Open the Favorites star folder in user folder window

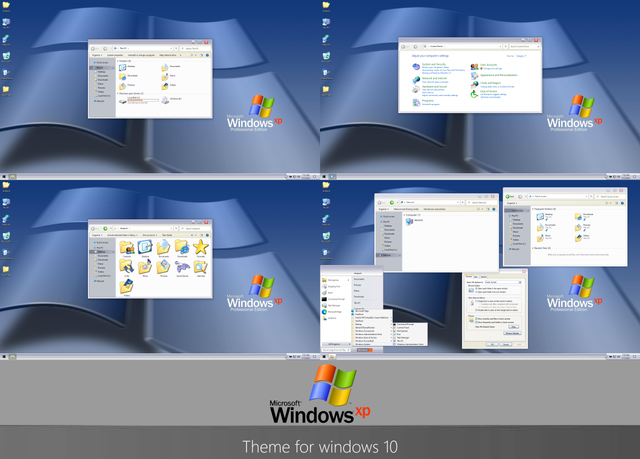coord(200,247)
